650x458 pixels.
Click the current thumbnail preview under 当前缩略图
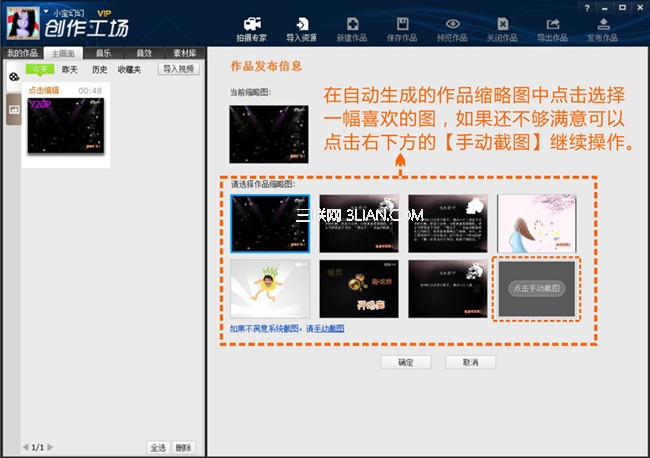pos(269,134)
